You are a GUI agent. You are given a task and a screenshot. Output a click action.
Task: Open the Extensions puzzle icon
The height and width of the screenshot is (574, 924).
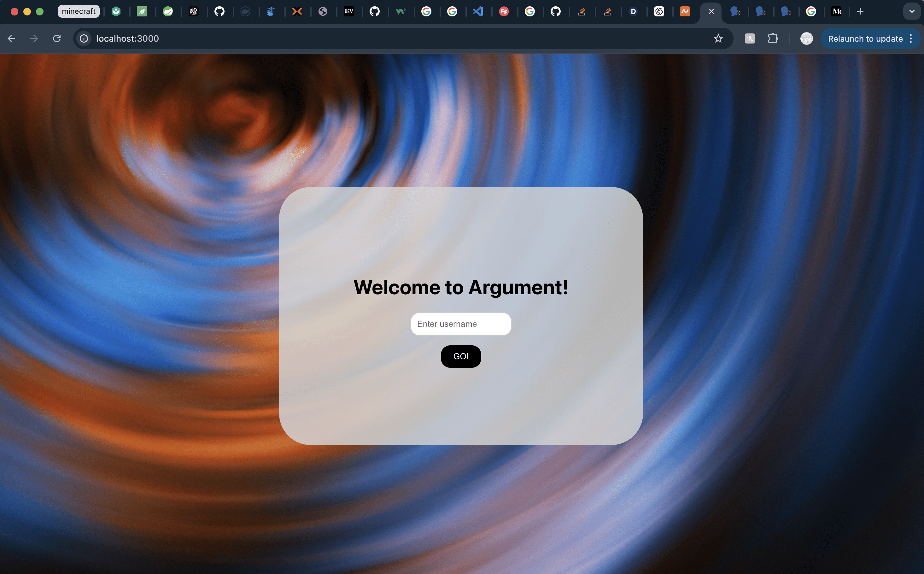tap(773, 38)
